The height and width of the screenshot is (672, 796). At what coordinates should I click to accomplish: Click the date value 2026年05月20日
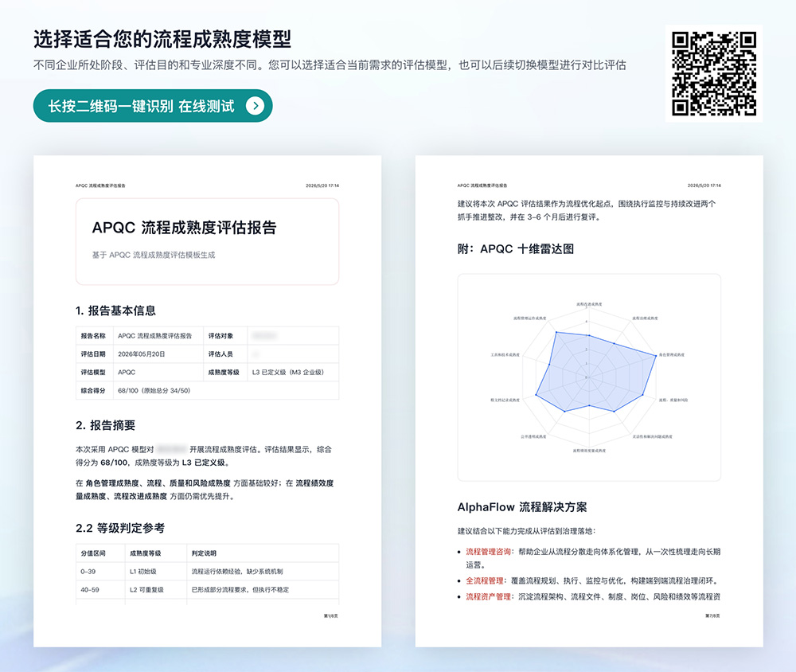[142, 354]
